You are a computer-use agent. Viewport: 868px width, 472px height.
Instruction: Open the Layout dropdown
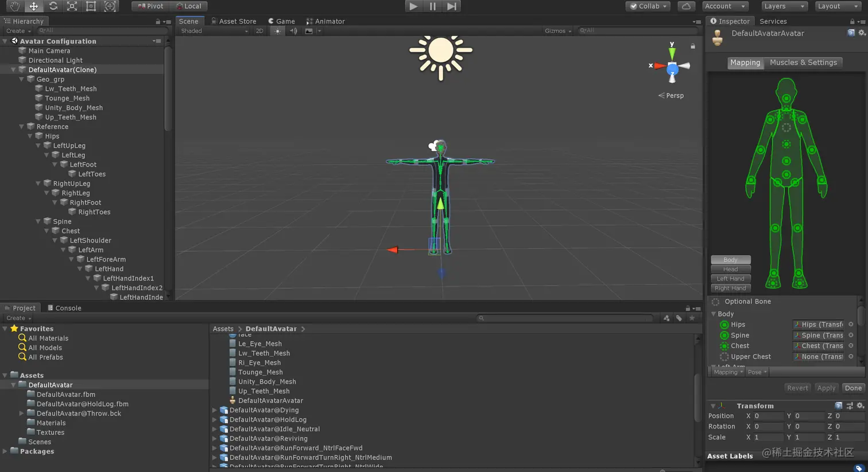click(x=838, y=6)
